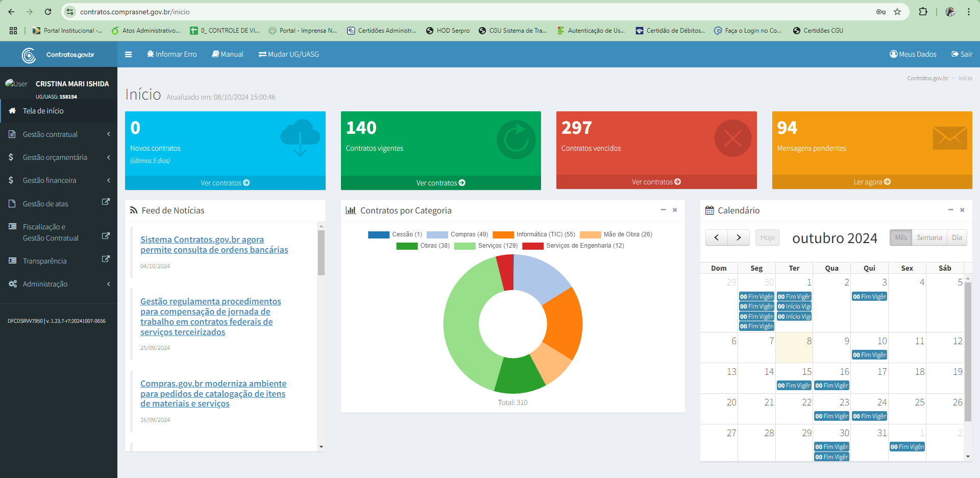Expand Gestão contratual sidebar menu
This screenshot has width=980, height=478.
pyautogui.click(x=59, y=134)
